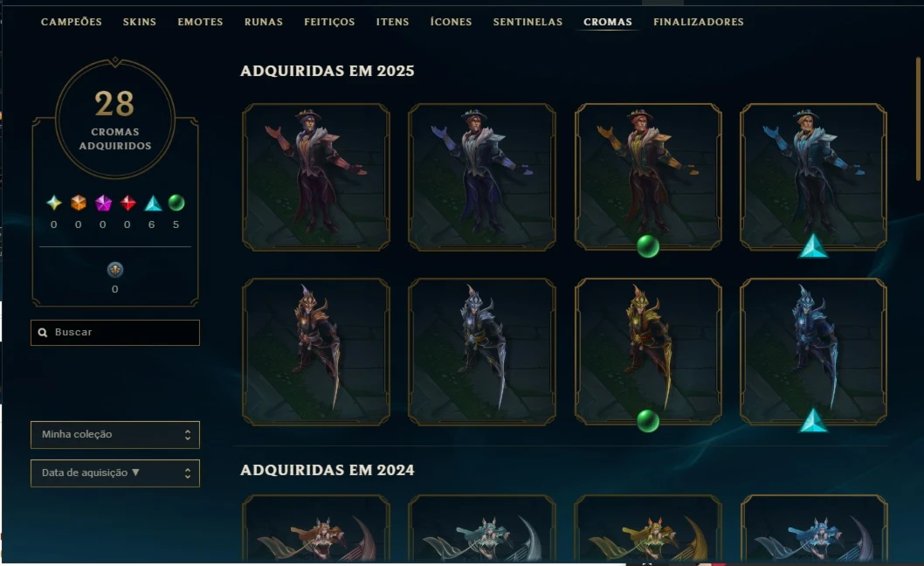Viewport: 924px width, 566px height.
Task: Switch to the Skins tab
Action: (x=140, y=22)
